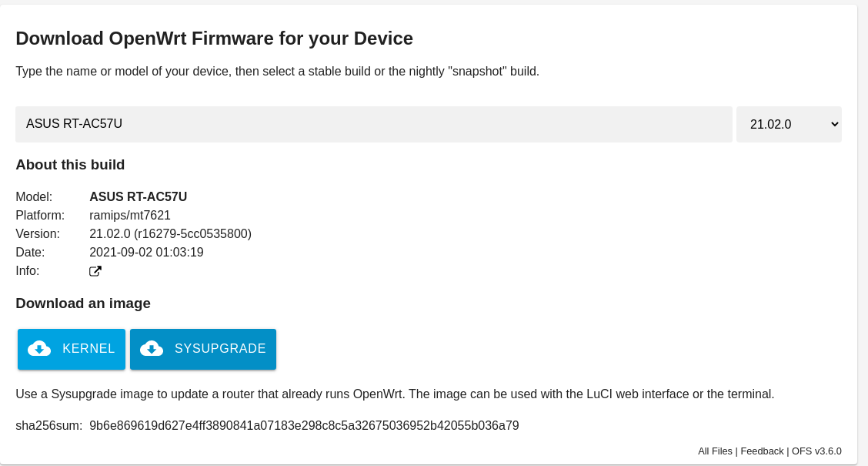The image size is (868, 466).
Task: Download the SYSUPGRADE image
Action: [203, 349]
